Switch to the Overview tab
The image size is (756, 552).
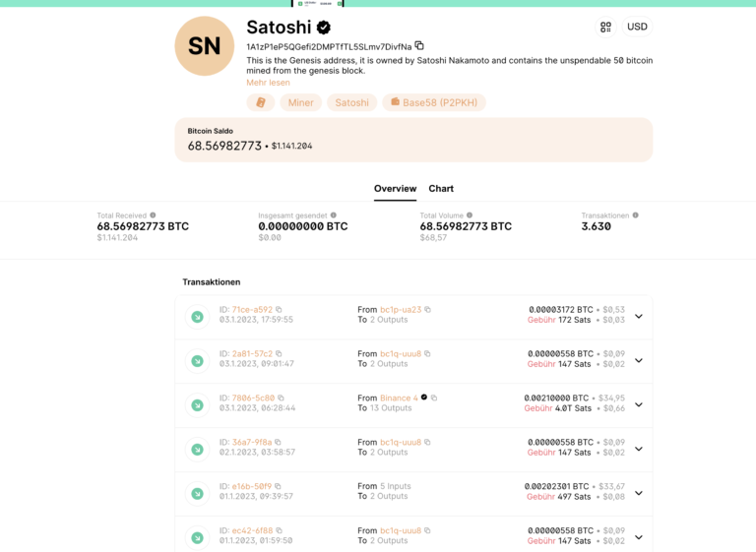click(x=395, y=189)
